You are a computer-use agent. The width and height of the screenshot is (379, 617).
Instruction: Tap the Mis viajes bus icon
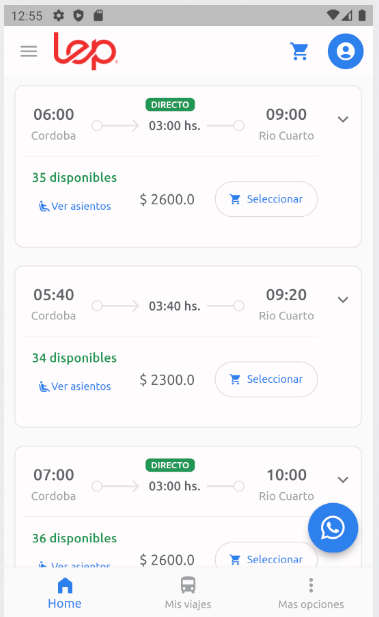point(188,585)
